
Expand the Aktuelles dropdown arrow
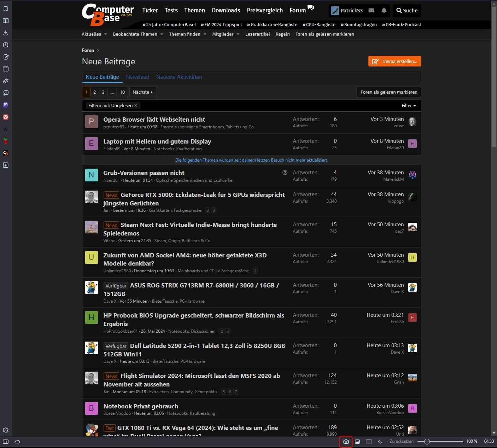[x=105, y=34]
